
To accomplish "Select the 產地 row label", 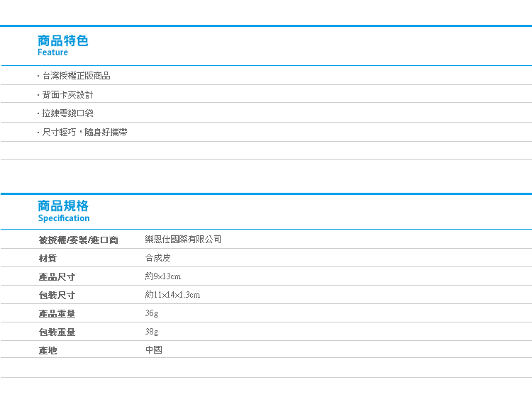I will pos(48,350).
